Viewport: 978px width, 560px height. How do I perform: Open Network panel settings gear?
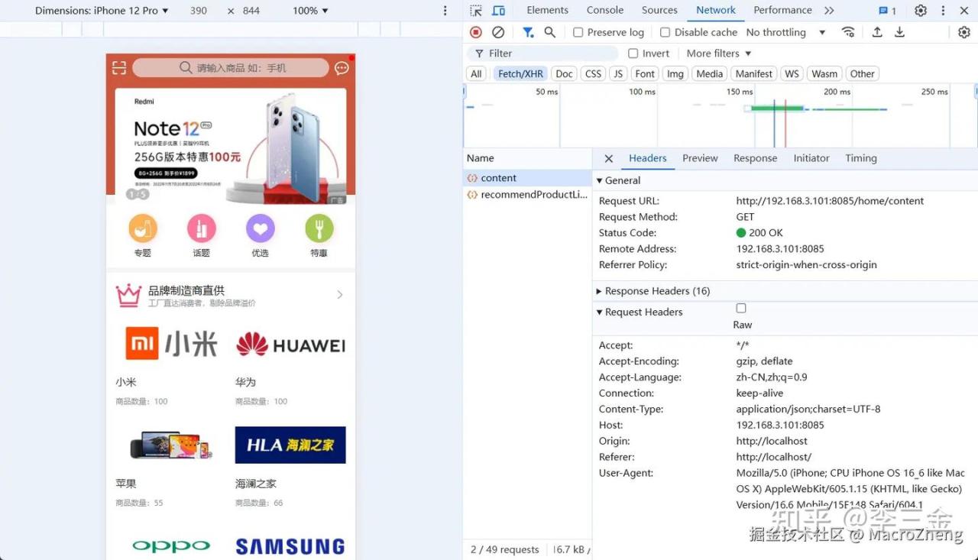(964, 32)
